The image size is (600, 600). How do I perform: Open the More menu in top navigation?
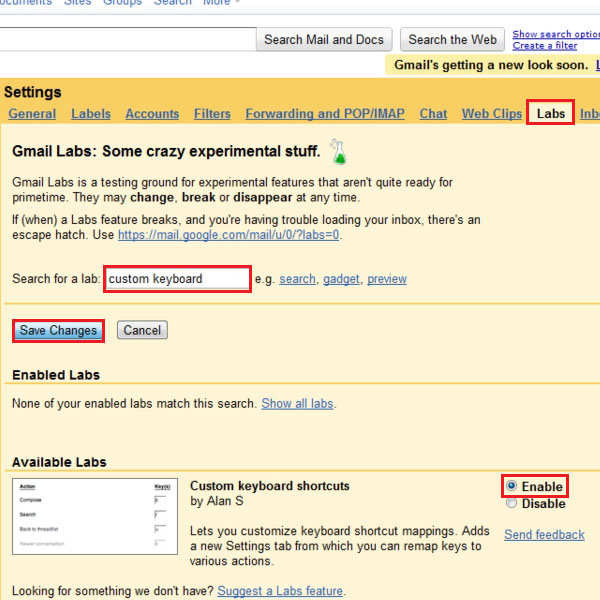click(x=221, y=3)
